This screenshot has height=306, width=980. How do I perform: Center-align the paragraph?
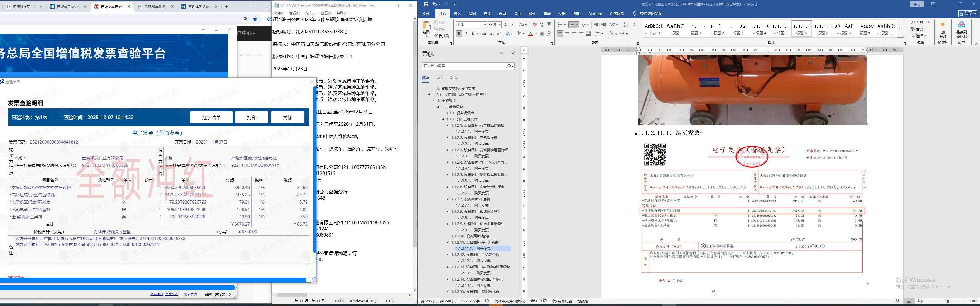567,34
